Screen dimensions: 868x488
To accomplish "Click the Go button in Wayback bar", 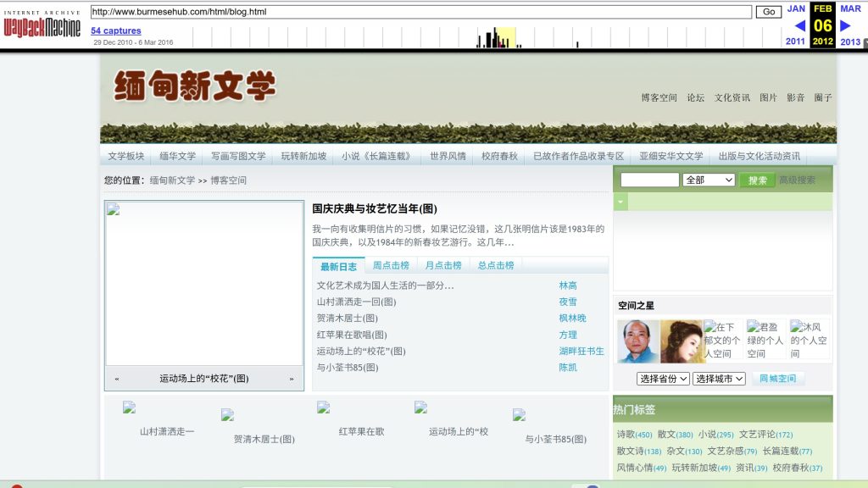I will [769, 12].
